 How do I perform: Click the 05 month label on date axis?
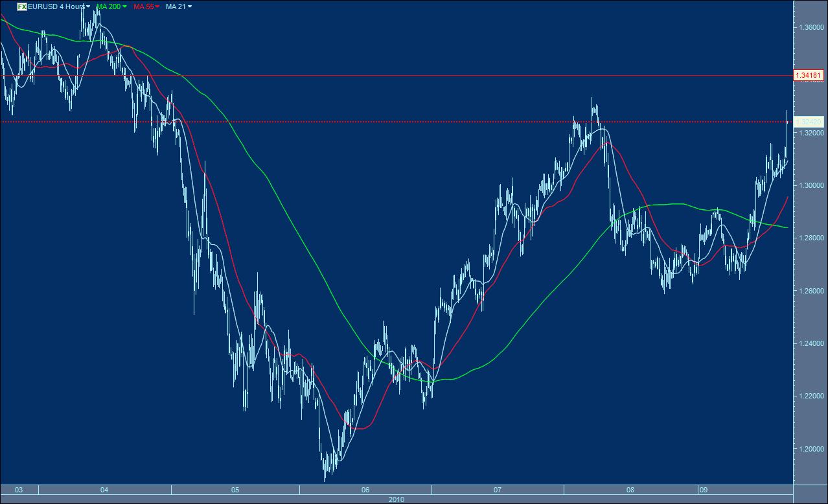[235, 490]
